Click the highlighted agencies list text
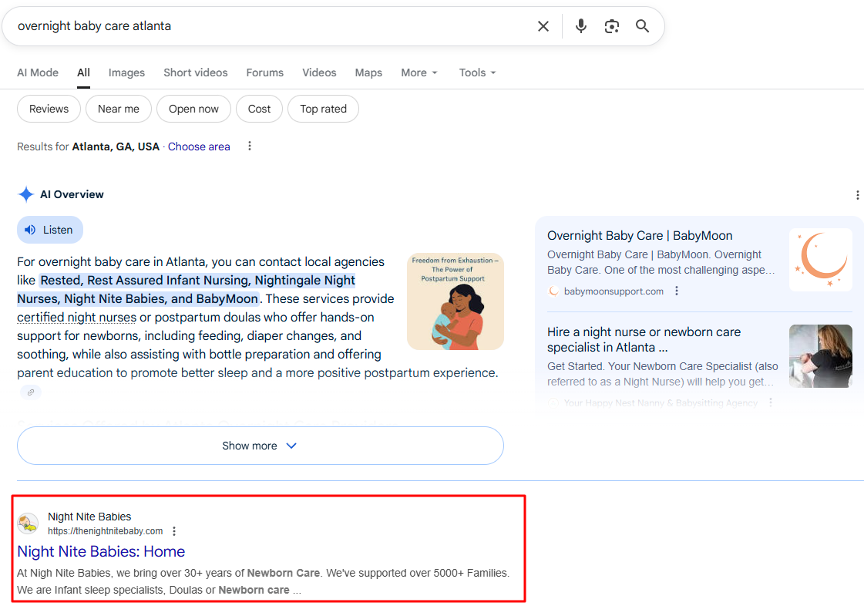Viewport: 864px width, 616px height. pos(187,289)
